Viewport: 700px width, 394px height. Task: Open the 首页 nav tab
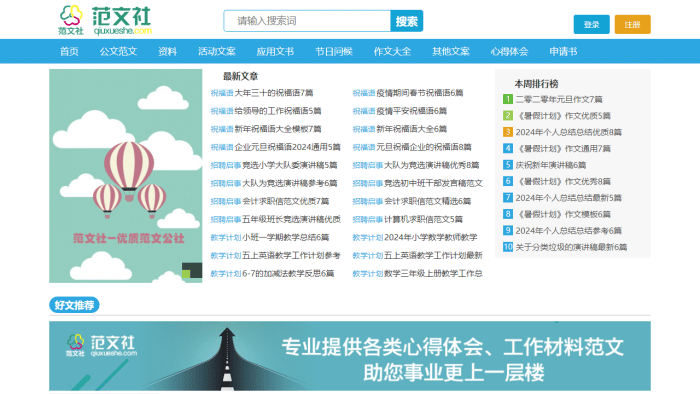click(x=69, y=51)
